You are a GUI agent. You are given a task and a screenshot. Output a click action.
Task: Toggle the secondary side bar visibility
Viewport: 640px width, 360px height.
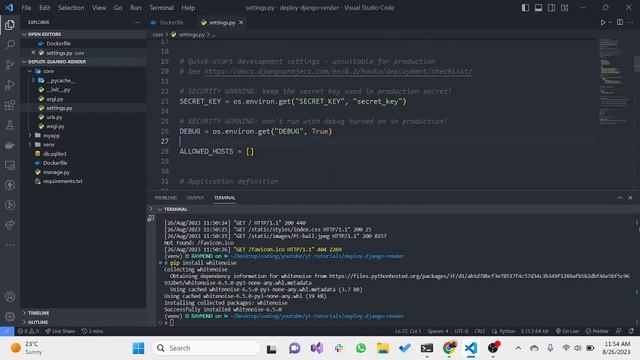pyautogui.click(x=551, y=8)
